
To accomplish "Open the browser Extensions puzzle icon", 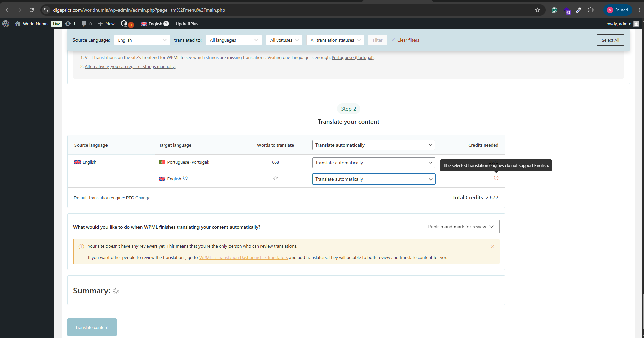I will pyautogui.click(x=591, y=10).
